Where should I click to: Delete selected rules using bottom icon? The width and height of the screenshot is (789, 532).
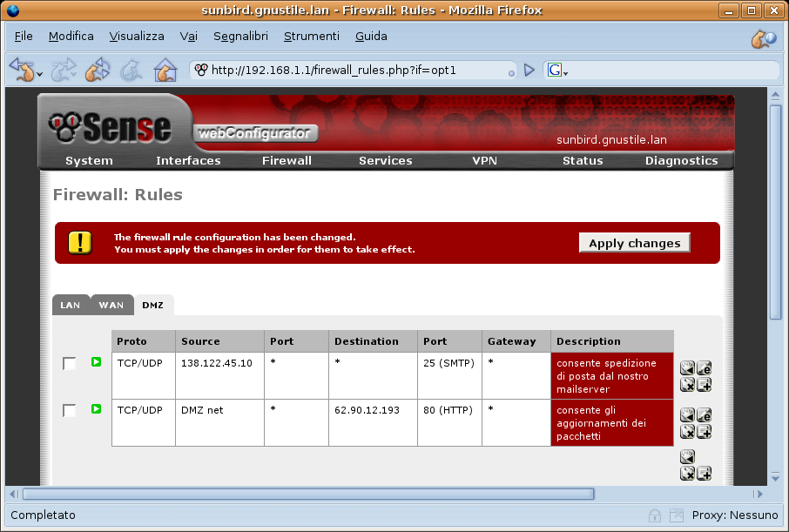687,474
